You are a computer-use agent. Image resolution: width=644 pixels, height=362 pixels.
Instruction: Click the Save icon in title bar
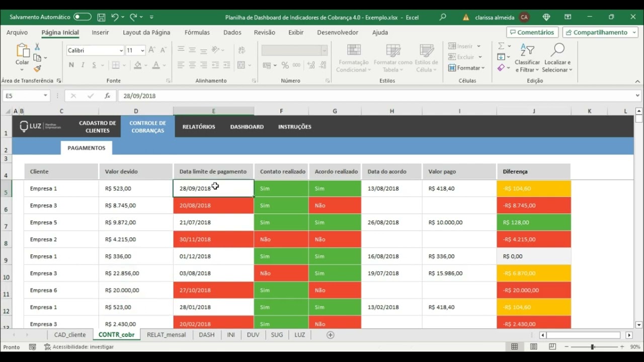(101, 17)
